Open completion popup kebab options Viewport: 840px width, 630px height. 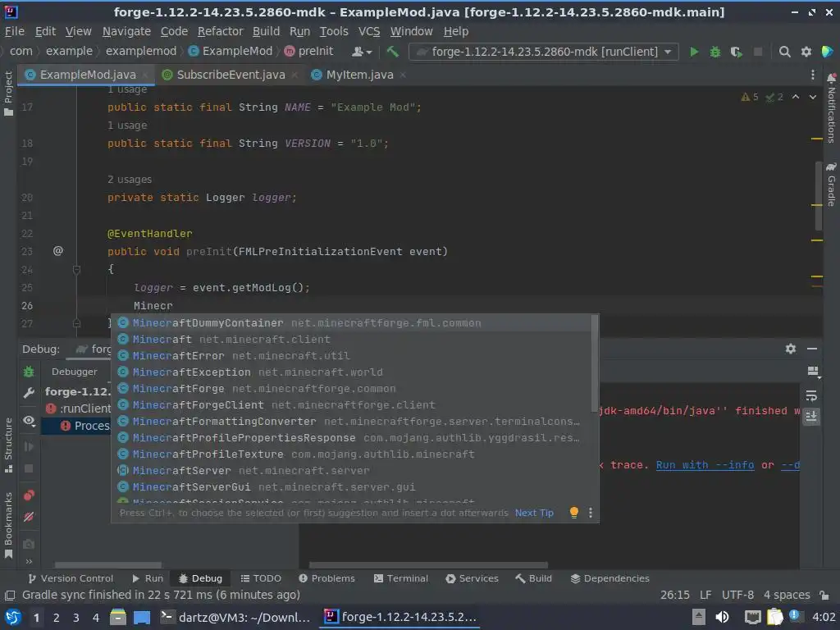click(x=591, y=513)
